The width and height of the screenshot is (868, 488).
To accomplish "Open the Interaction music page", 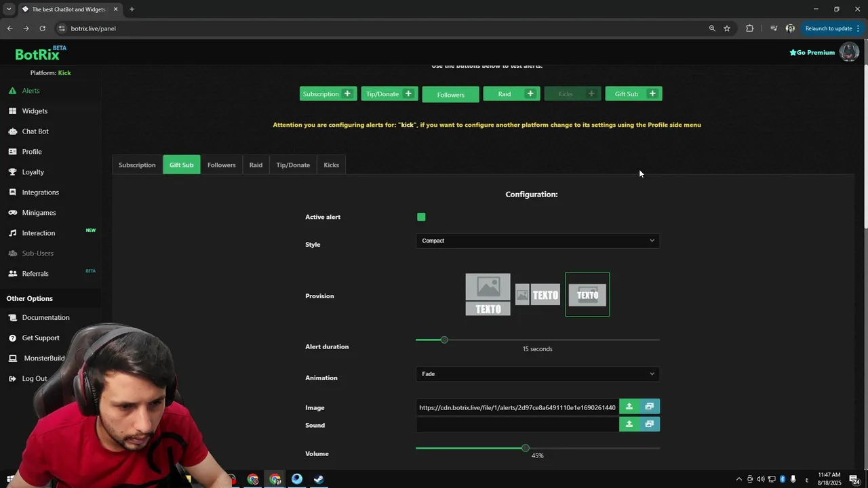I will point(38,233).
